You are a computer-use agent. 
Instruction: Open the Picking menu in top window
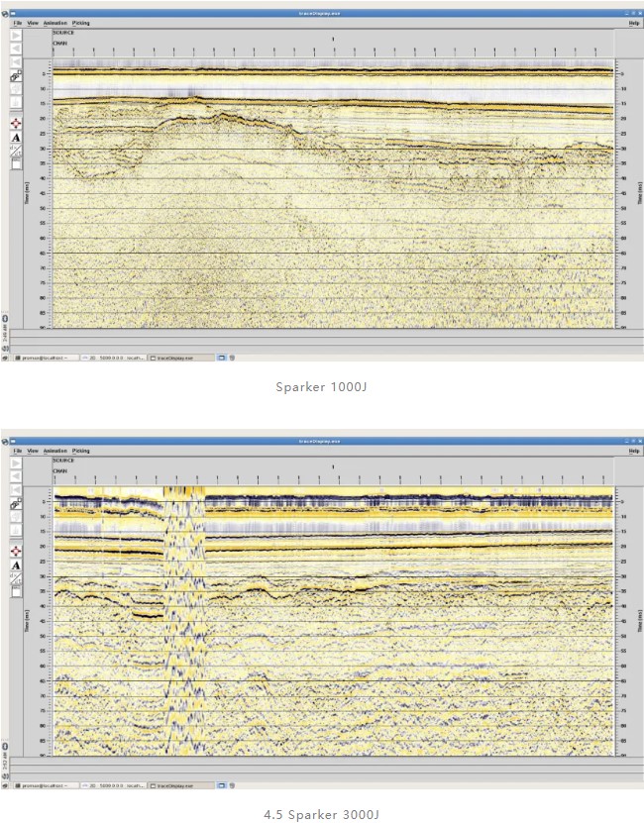(x=80, y=22)
